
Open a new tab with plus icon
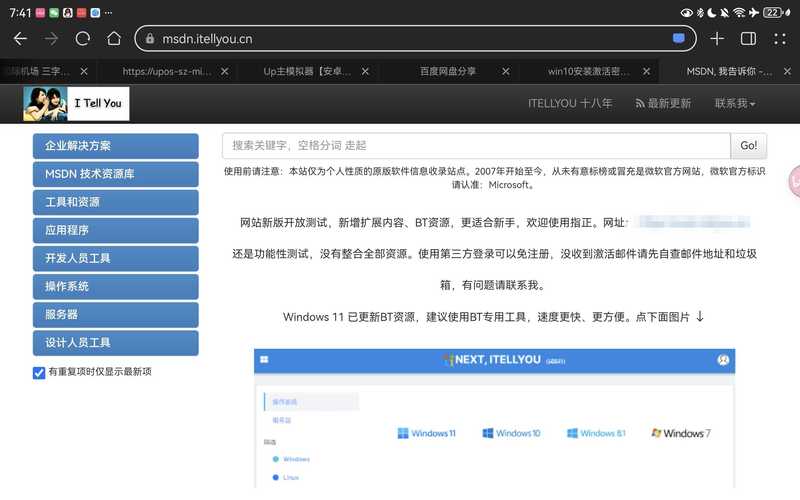(717, 39)
